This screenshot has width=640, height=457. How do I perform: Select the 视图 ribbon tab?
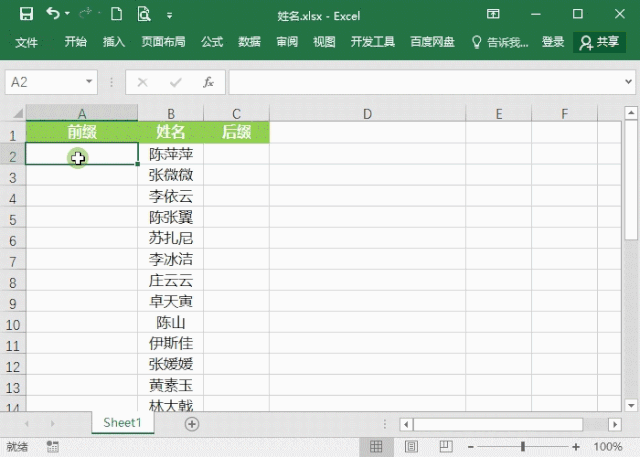pos(324,42)
